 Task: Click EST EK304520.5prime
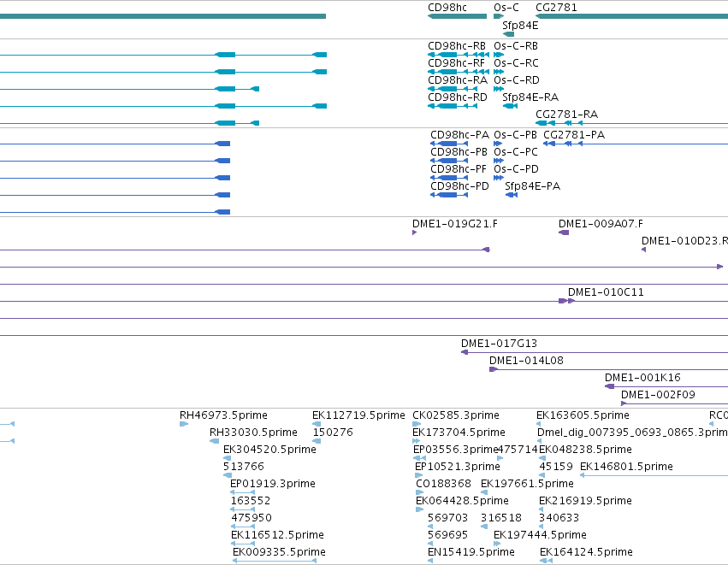tap(269, 450)
